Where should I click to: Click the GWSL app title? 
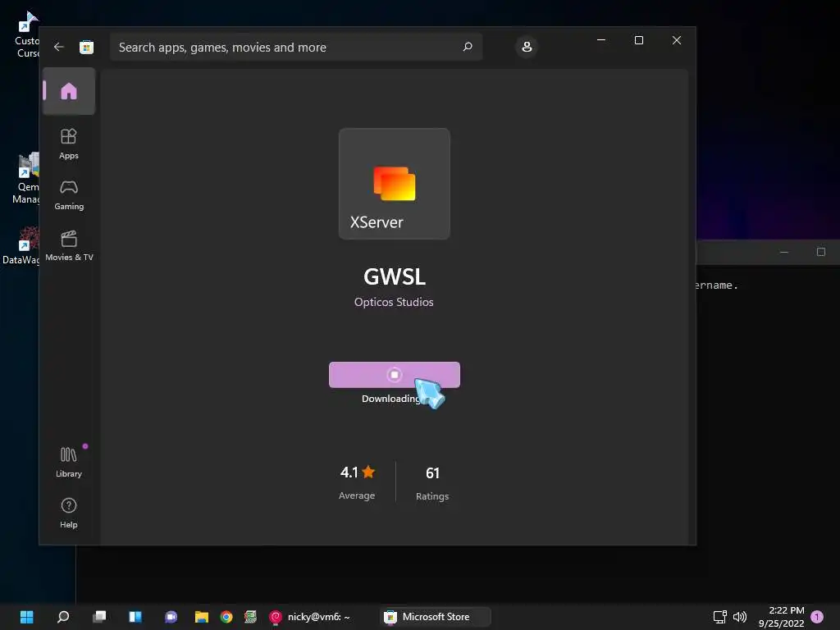pyautogui.click(x=395, y=276)
